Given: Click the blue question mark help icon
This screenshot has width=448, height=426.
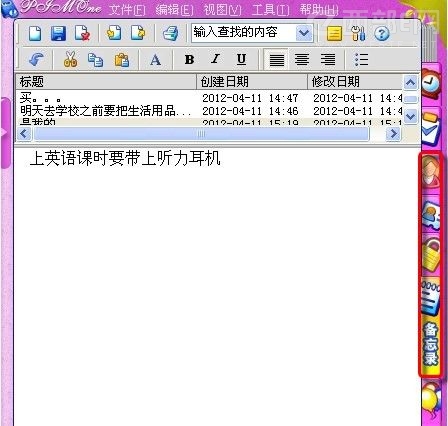Looking at the screenshot, I should (x=382, y=34).
